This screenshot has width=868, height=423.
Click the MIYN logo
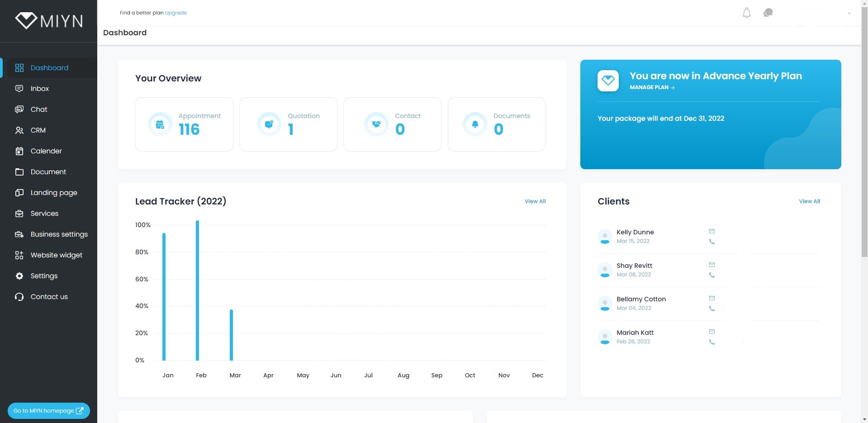[48, 20]
